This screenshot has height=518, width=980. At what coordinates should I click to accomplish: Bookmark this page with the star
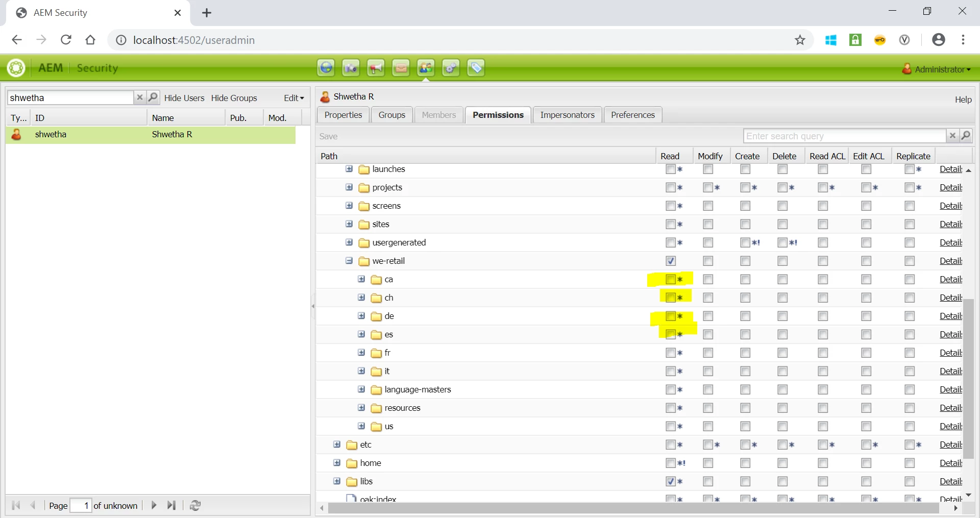800,40
